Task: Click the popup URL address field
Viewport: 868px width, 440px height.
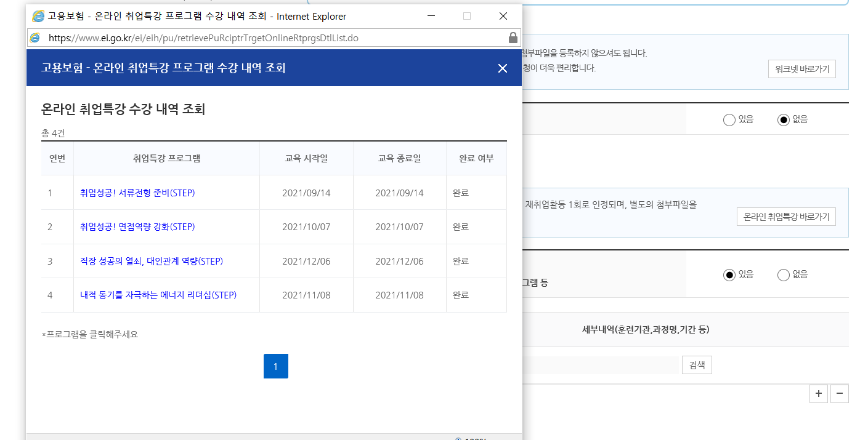Action: pyautogui.click(x=275, y=38)
